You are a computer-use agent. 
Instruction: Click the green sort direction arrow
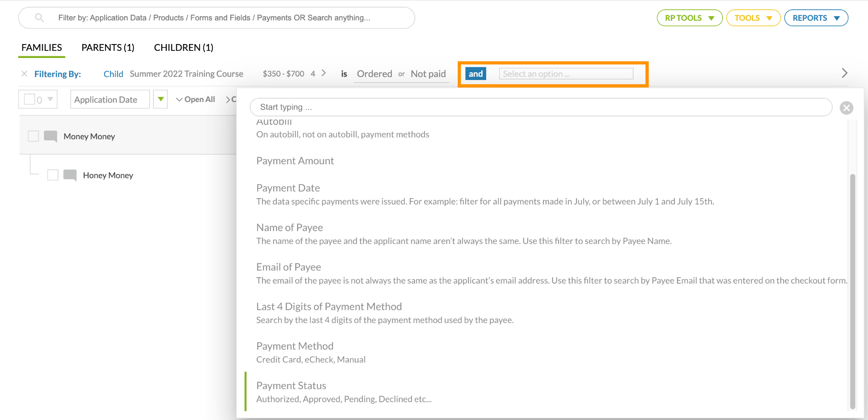(x=161, y=99)
